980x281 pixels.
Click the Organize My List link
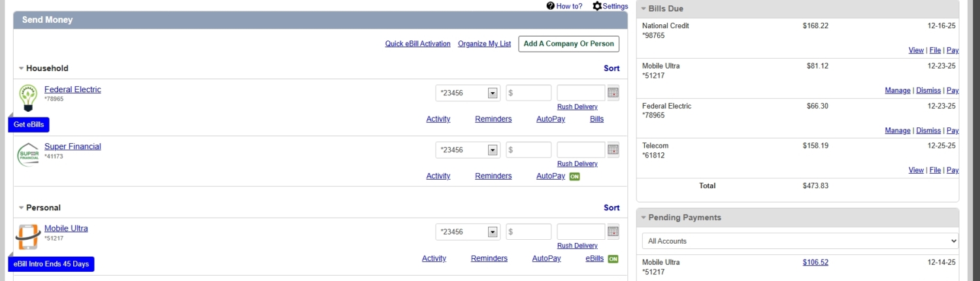484,44
